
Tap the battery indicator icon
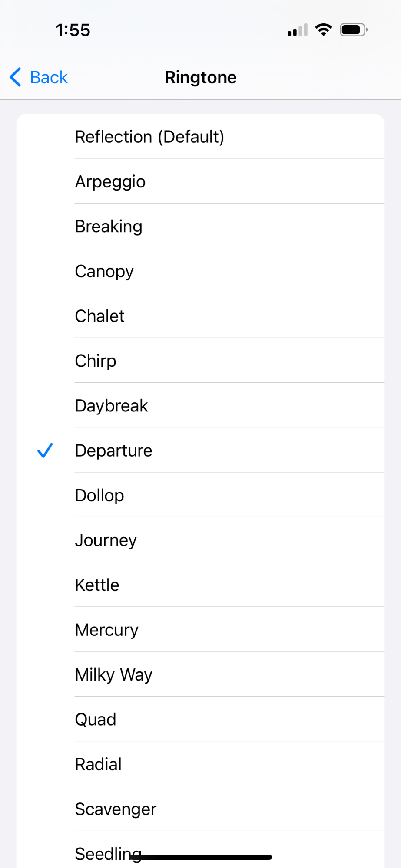point(354,30)
